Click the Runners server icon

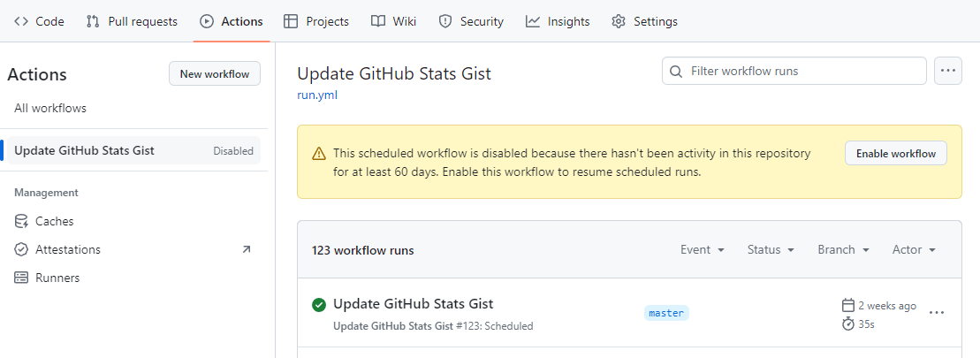click(21, 278)
